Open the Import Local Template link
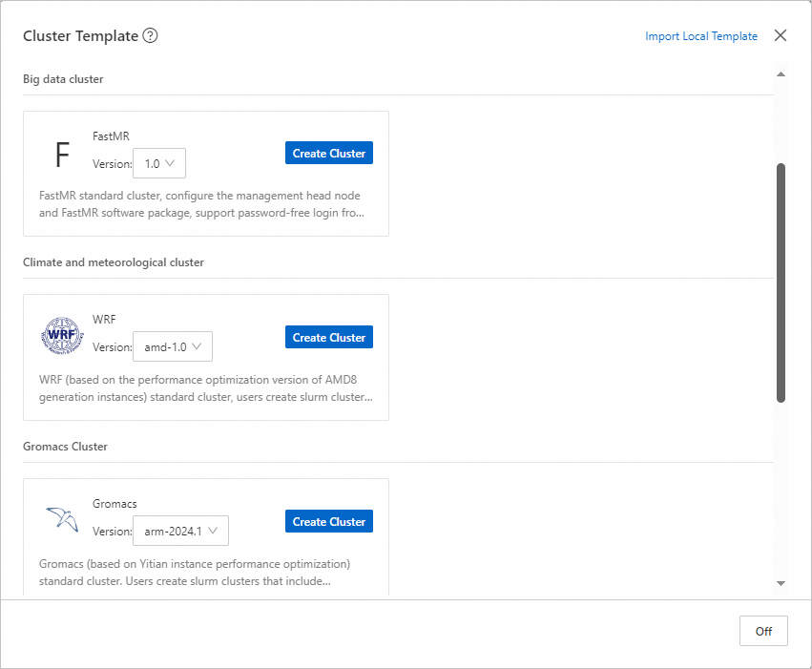812x669 pixels. (701, 36)
